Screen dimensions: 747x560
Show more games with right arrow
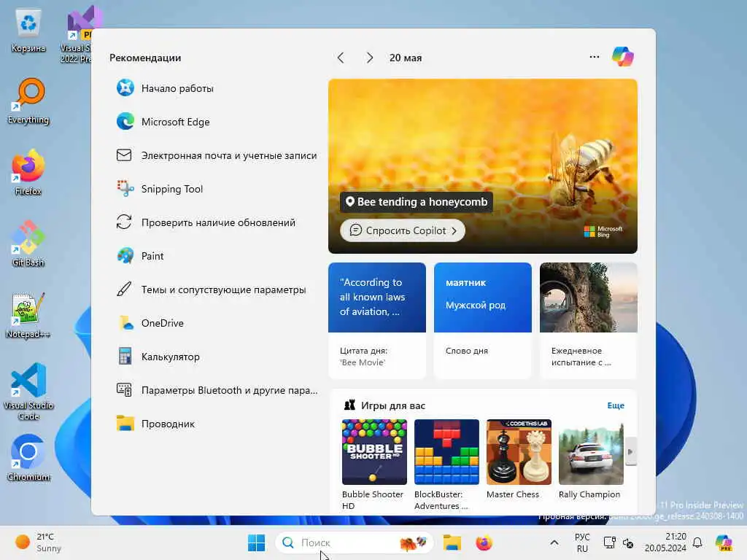[x=630, y=451]
